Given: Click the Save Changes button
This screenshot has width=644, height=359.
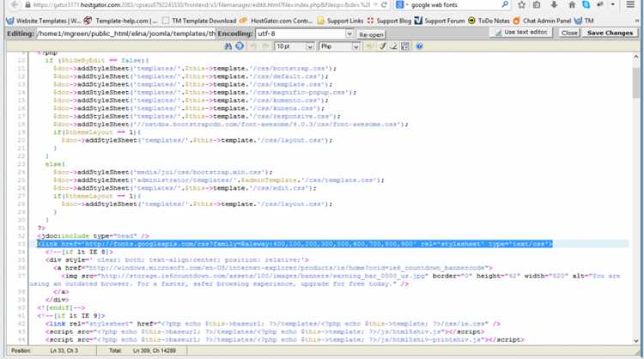Looking at the screenshot, I should [x=610, y=33].
